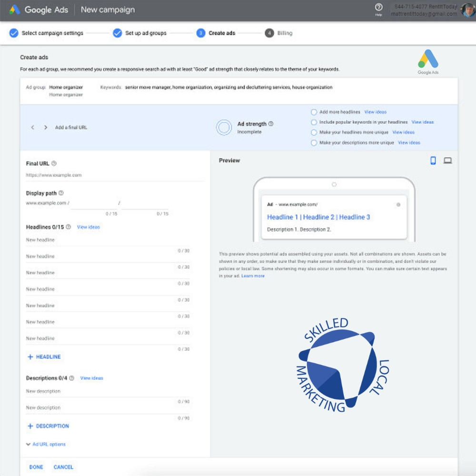The width and height of the screenshot is (476, 476).
Task: Click the Display path help icon
Action: (61, 193)
